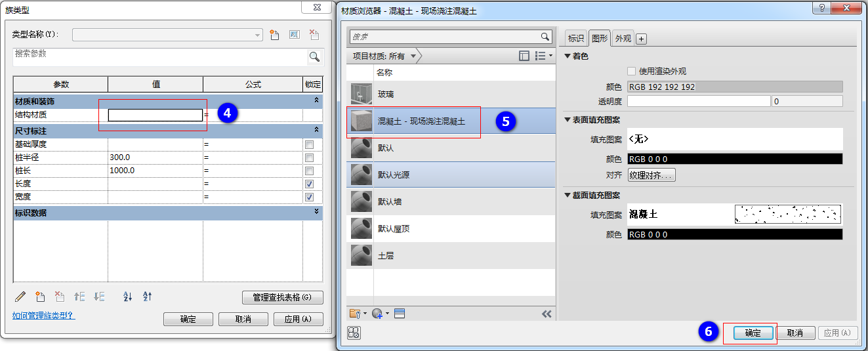
Task: Click the new parameter icon below the table
Action: coord(40,297)
